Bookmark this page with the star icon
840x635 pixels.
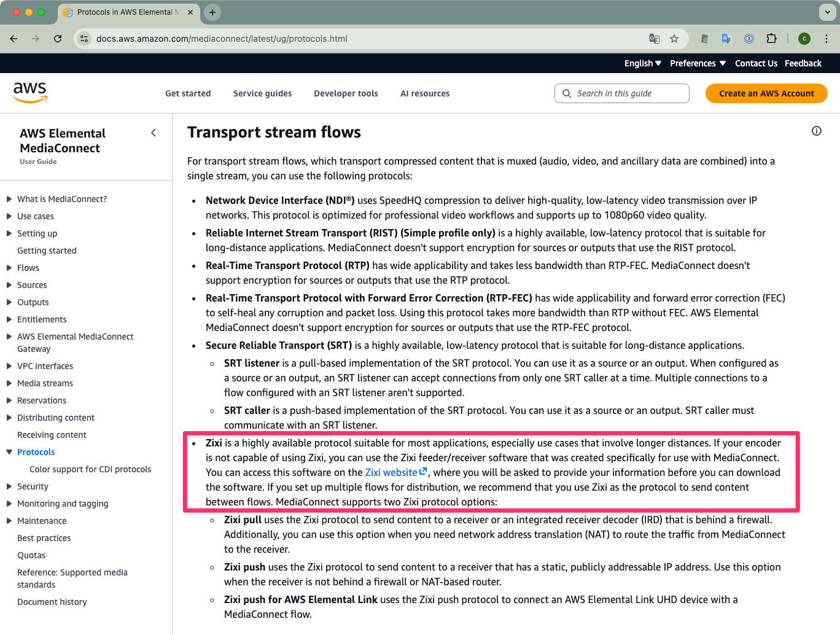tap(674, 39)
